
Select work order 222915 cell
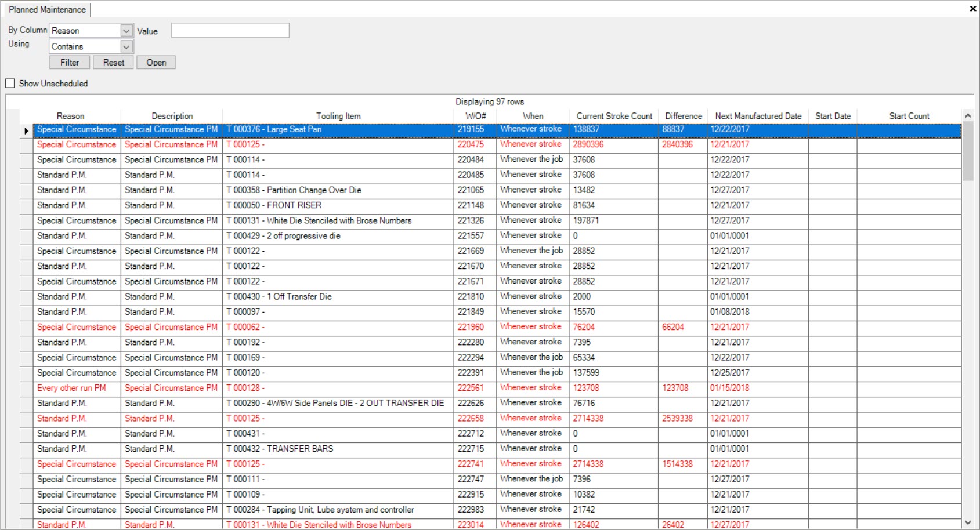[x=475, y=495]
